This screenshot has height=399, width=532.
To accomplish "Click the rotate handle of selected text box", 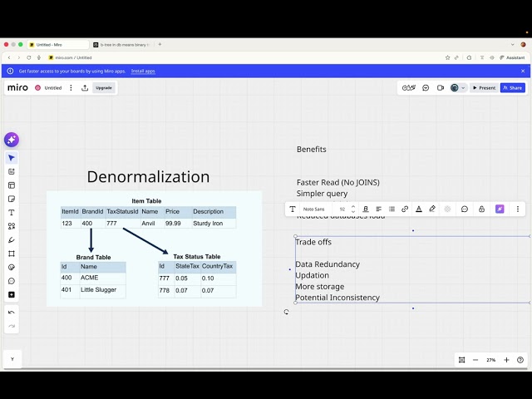I will (x=286, y=312).
